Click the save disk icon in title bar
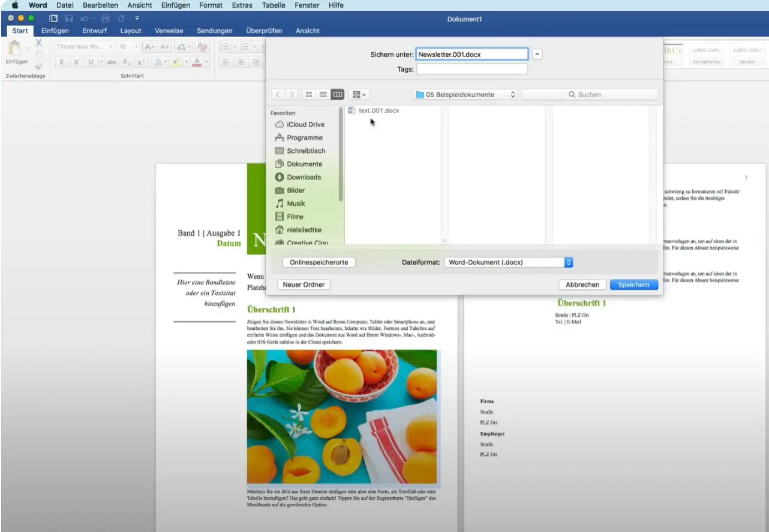Image resolution: width=769 pixels, height=532 pixels. 69,19
